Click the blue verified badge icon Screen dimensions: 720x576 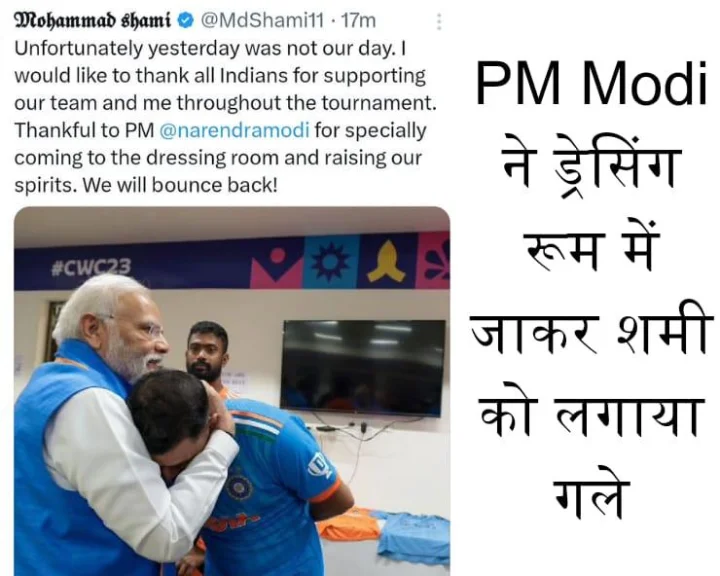[185, 21]
